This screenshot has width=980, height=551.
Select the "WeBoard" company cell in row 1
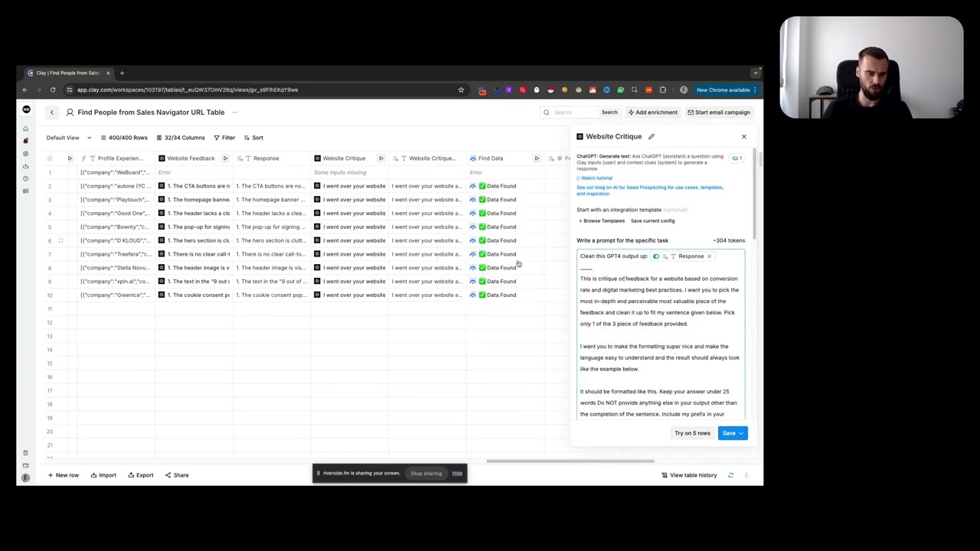click(116, 172)
